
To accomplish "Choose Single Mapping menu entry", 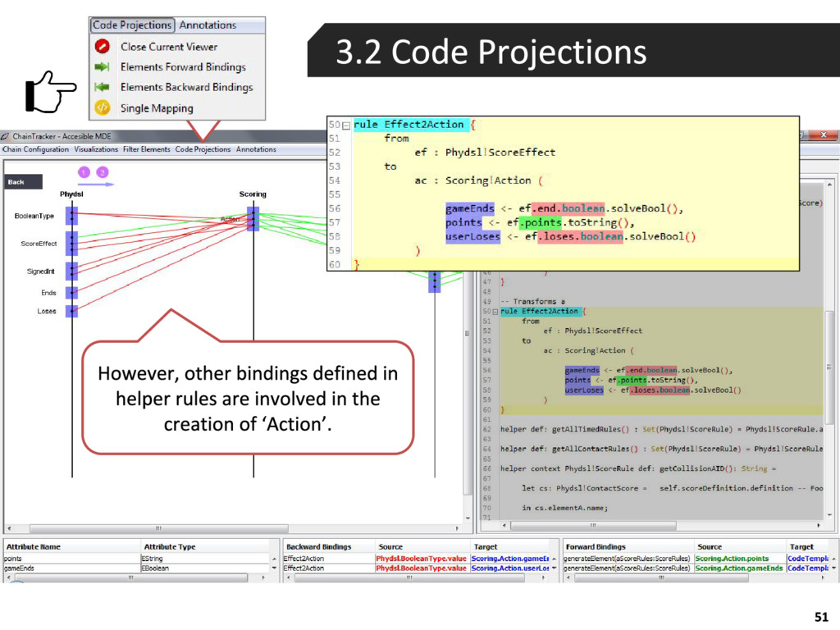I will click(x=157, y=108).
